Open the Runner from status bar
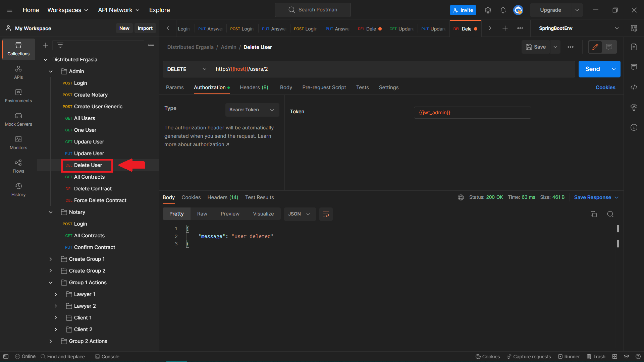 coord(569,357)
